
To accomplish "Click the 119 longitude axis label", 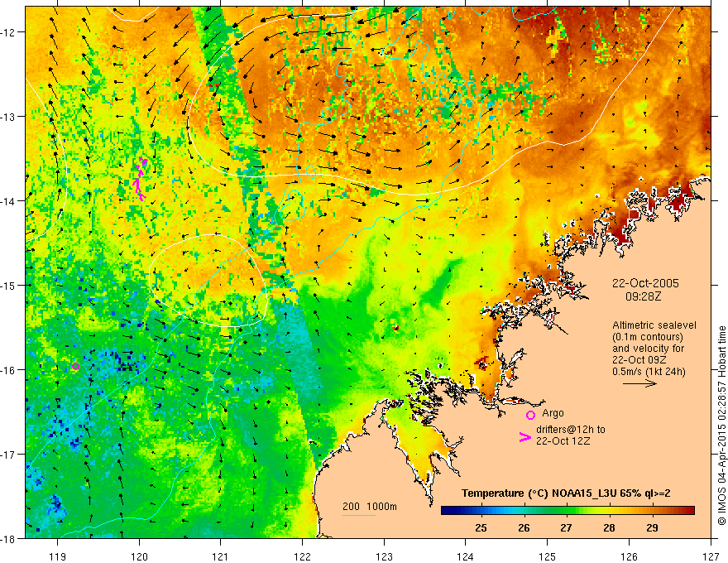I will [x=58, y=556].
